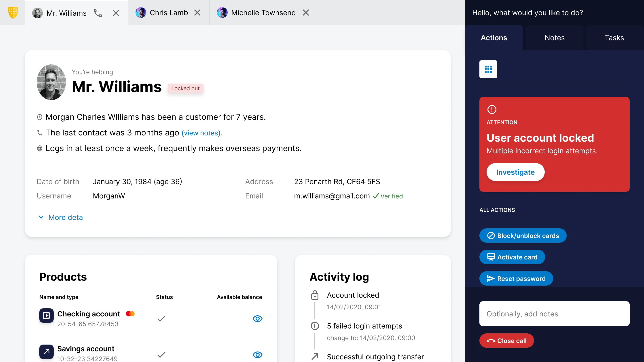Click the phone icon in Mr. Williams tab
The width and height of the screenshot is (644, 362).
coord(98,13)
